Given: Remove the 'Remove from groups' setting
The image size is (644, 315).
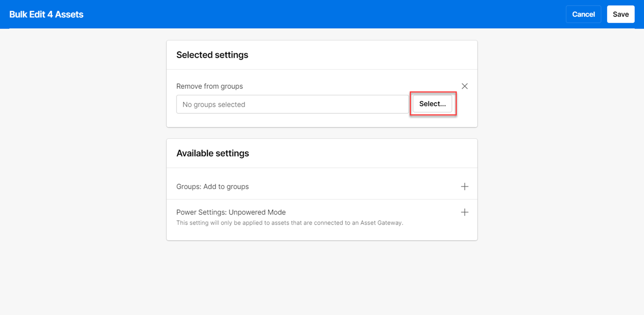Looking at the screenshot, I should (465, 86).
